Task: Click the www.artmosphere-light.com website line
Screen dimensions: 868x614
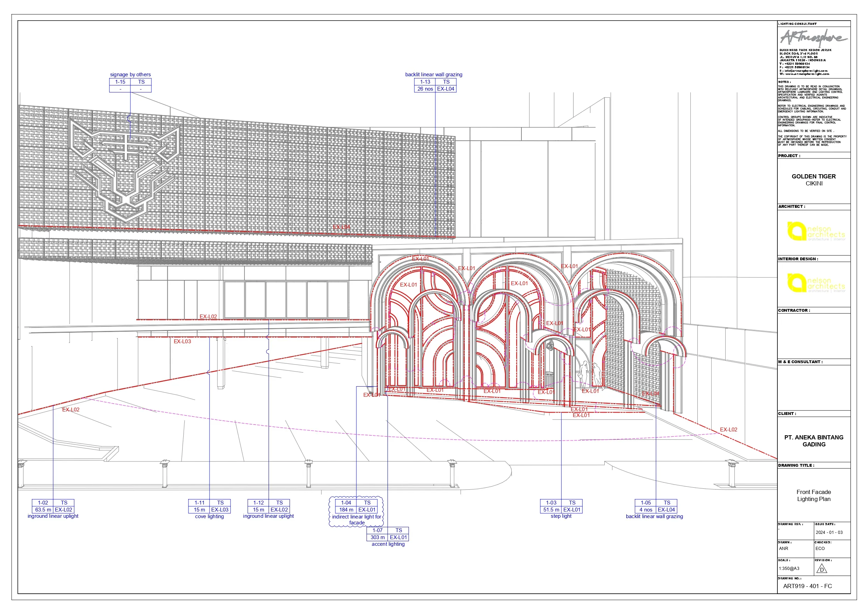Action: click(x=804, y=74)
